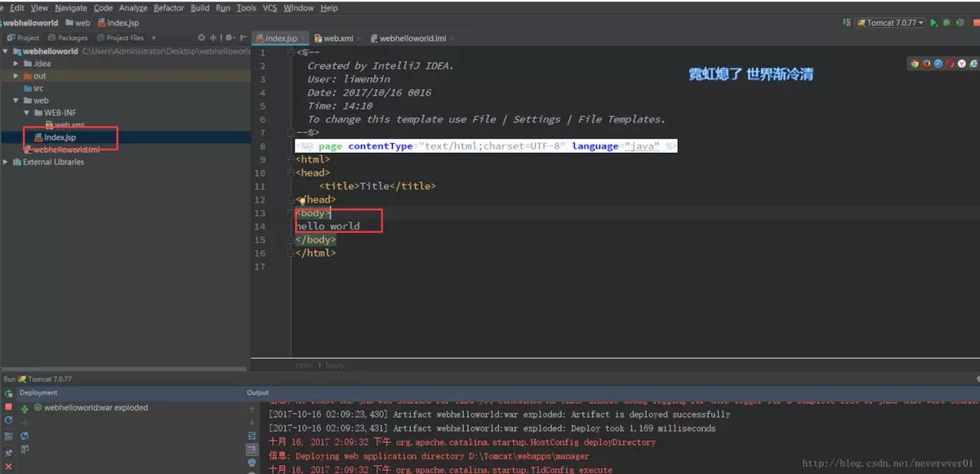The height and width of the screenshot is (474, 980).
Task: Close the Run panel with red X
Action: tap(8, 466)
